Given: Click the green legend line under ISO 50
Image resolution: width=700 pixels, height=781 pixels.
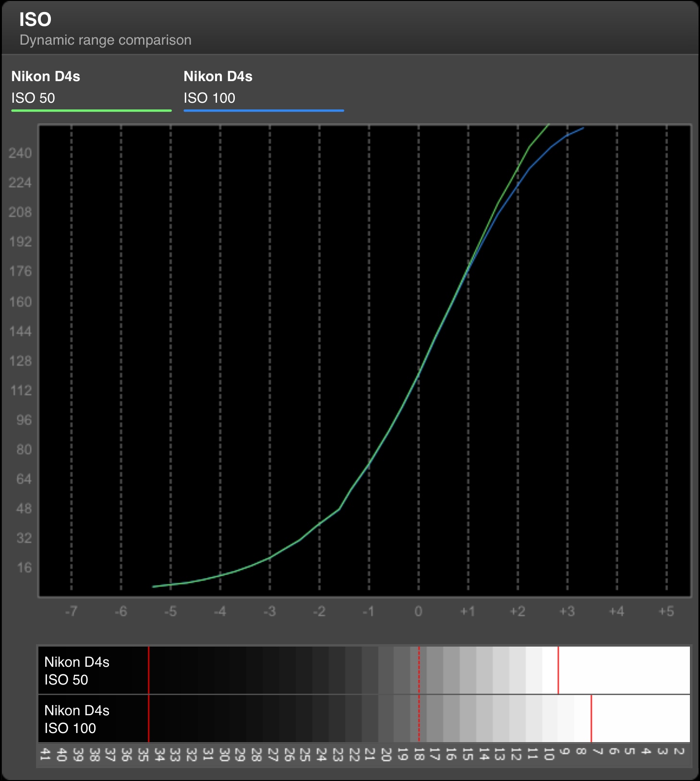Looking at the screenshot, I should pos(91,110).
